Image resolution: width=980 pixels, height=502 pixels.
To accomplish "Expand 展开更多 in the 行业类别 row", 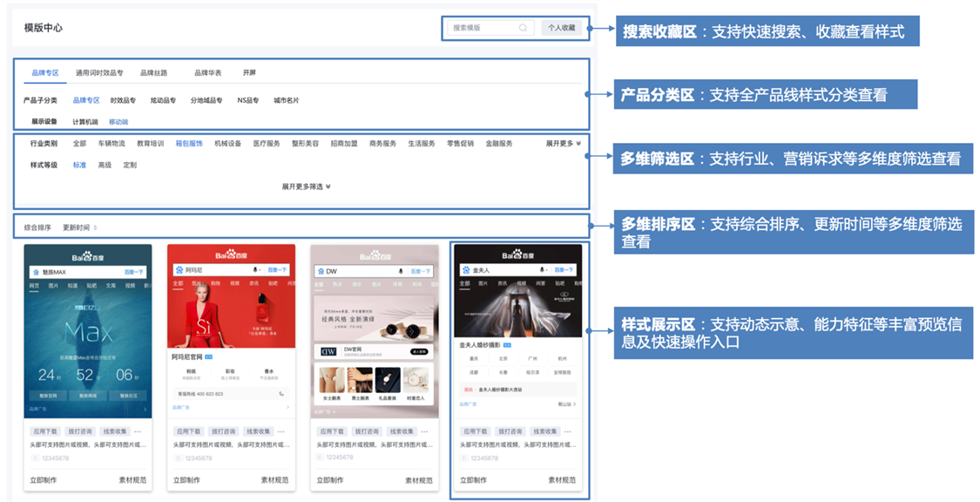I will [x=563, y=143].
